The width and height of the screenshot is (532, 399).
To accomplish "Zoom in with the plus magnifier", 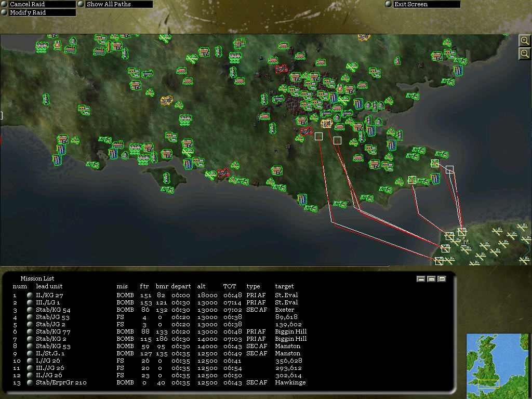I will point(525,41).
